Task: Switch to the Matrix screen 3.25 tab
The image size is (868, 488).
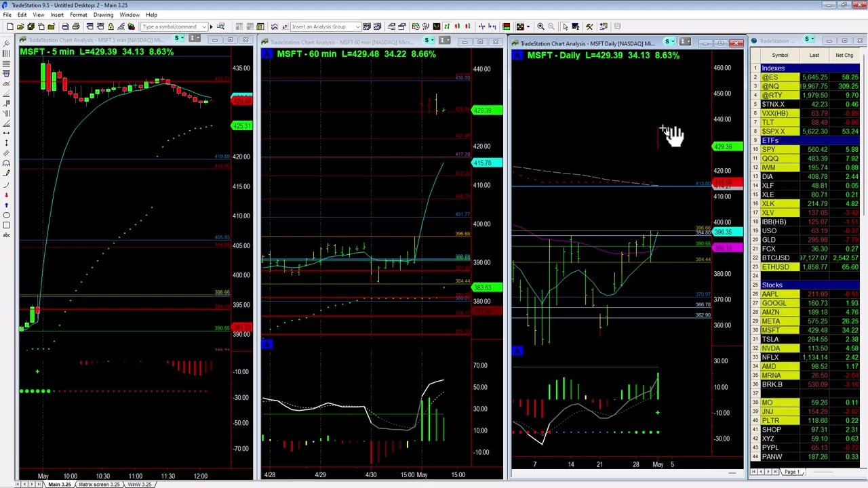Action: click(x=99, y=485)
